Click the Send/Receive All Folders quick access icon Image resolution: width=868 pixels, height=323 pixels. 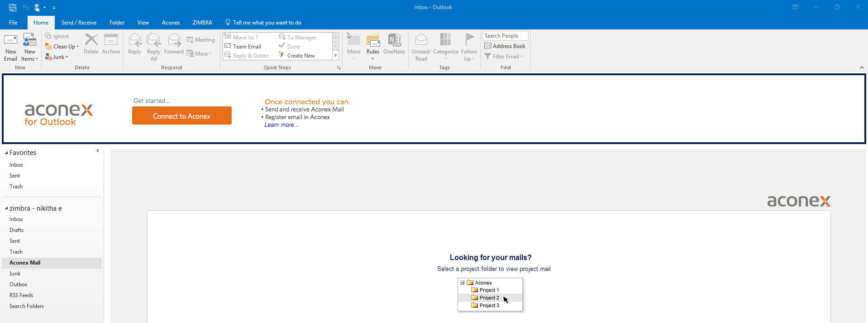(x=13, y=7)
